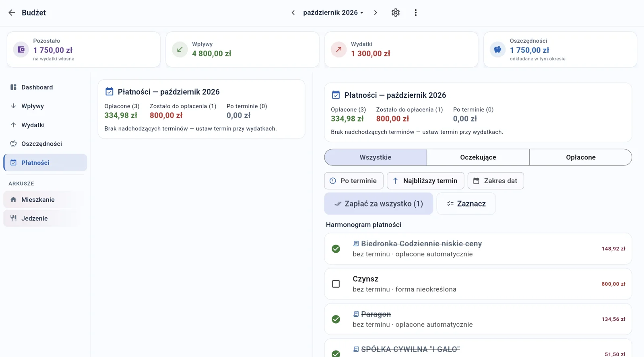Open Oszczędności in the sidebar
The width and height of the screenshot is (644, 357).
coord(45,144)
